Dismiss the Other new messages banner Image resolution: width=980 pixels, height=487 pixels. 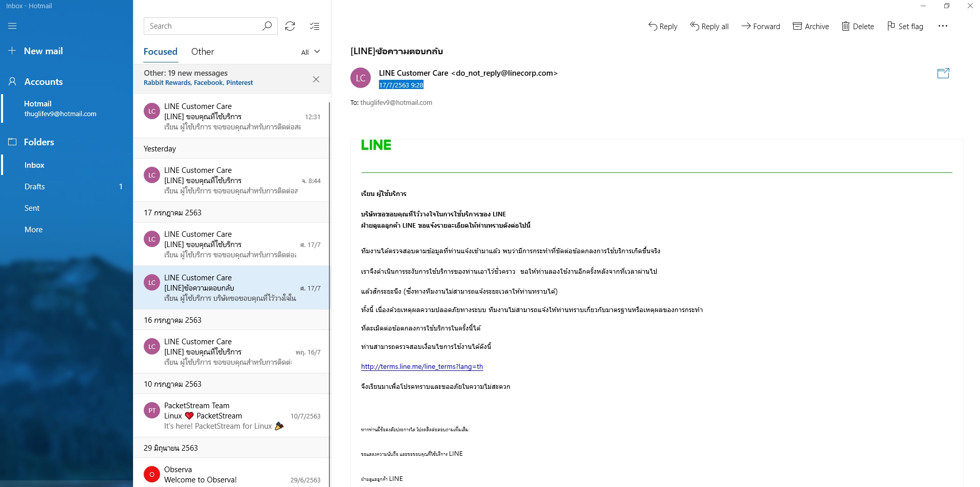click(x=316, y=79)
